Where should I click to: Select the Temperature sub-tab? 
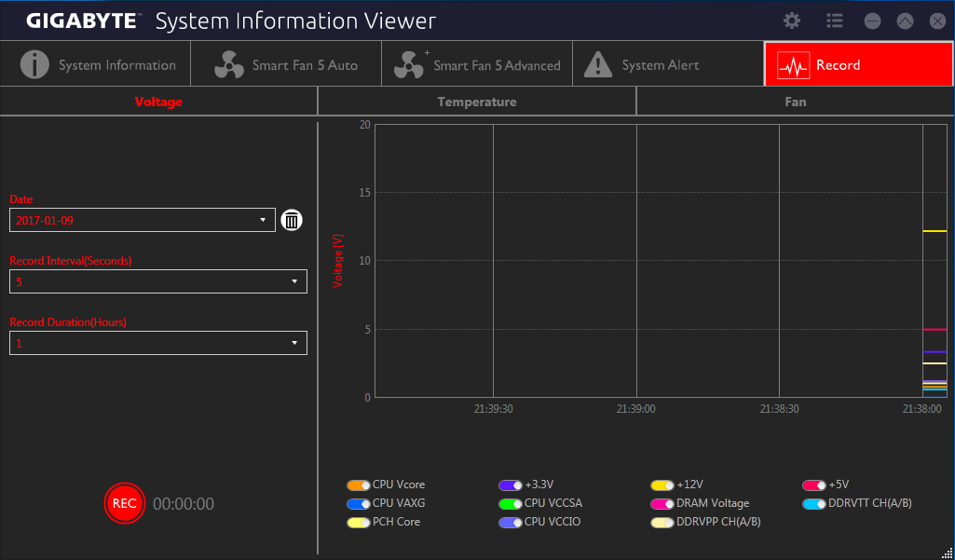477,102
